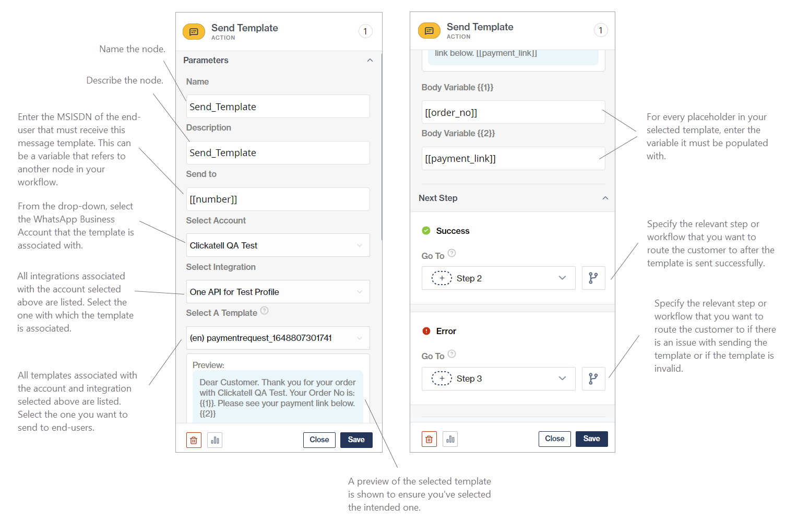Click help icon next to Select A Template
This screenshot has height=532, width=786.
coord(265,311)
